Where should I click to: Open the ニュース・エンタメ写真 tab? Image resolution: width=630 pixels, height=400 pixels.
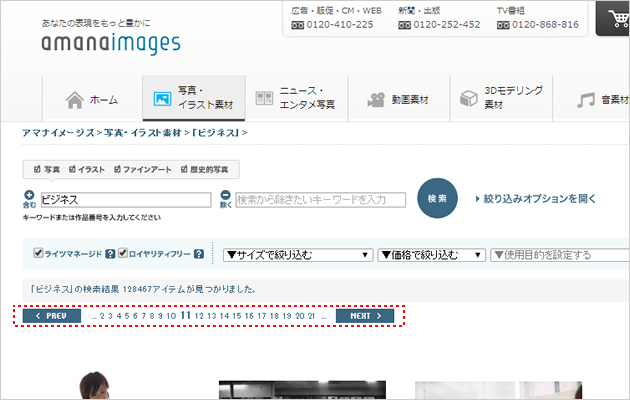click(297, 98)
